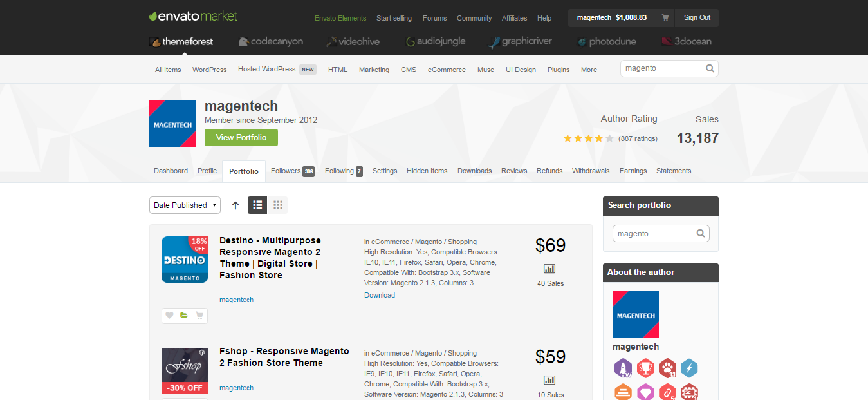Click the purple rocket author badge

pos(623,368)
